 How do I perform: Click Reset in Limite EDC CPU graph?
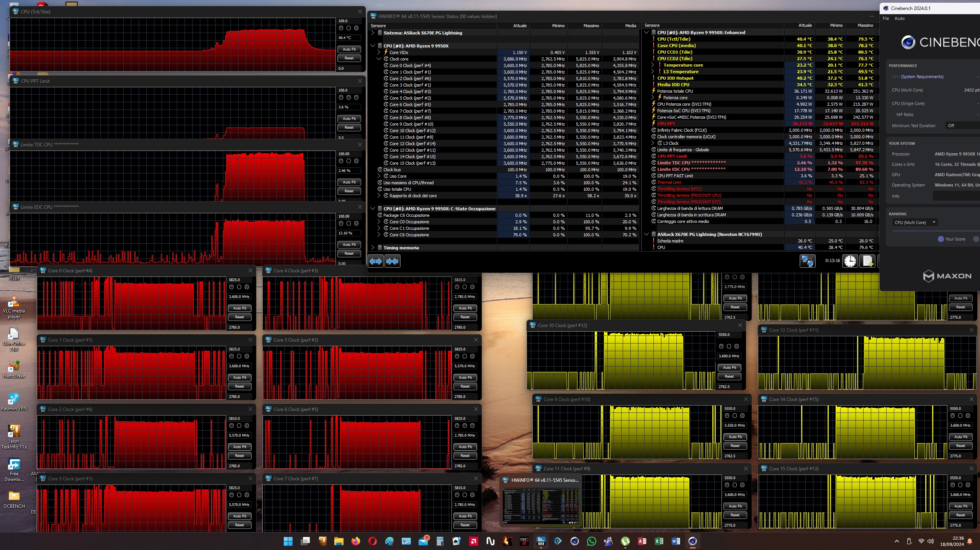pos(349,254)
